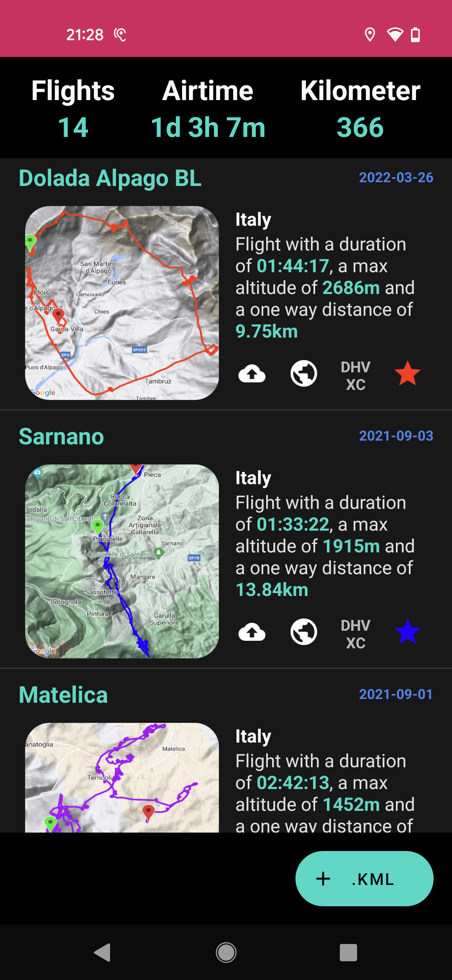
Task: Select the Dolada Alpago BL flight title
Action: [x=110, y=178]
